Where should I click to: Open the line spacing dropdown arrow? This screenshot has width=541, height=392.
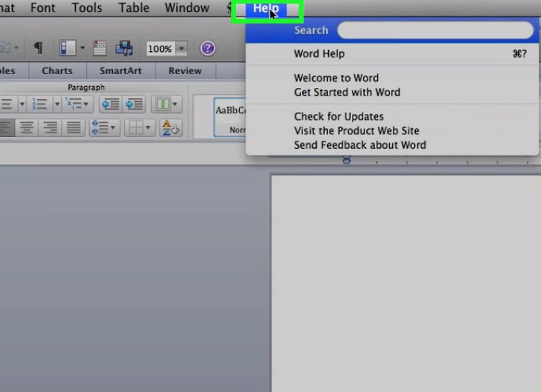point(113,128)
